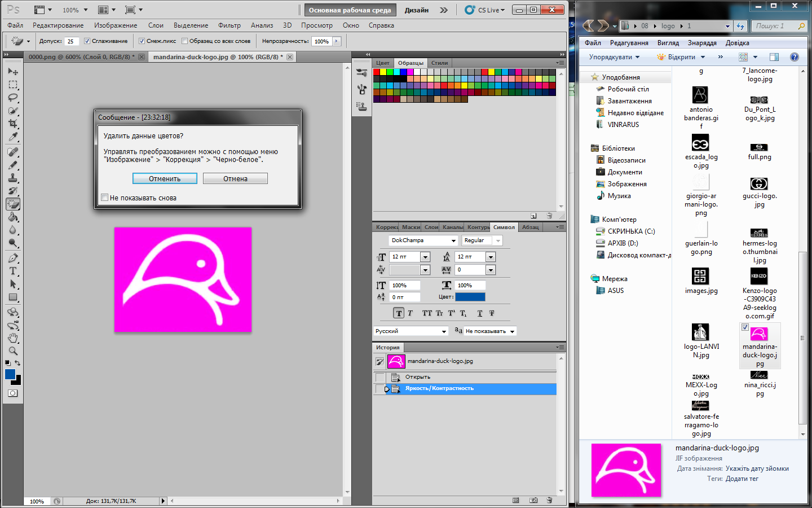
Task: Click Основная рабочая среда workspace button
Action: (x=350, y=10)
